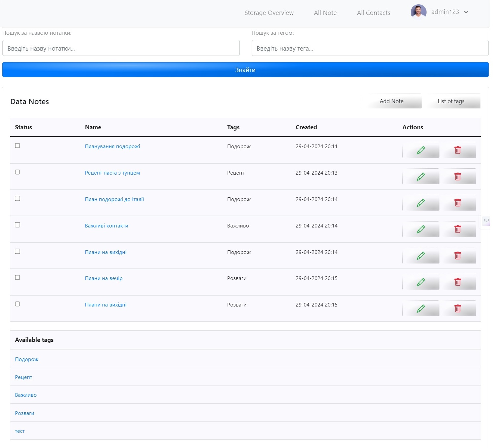Focus the tag name search field

370,48
